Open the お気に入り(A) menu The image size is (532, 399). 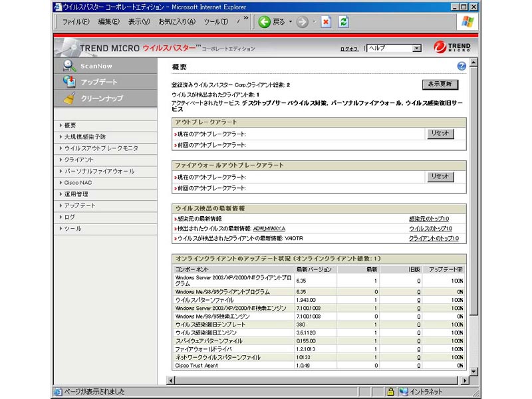[x=177, y=22]
